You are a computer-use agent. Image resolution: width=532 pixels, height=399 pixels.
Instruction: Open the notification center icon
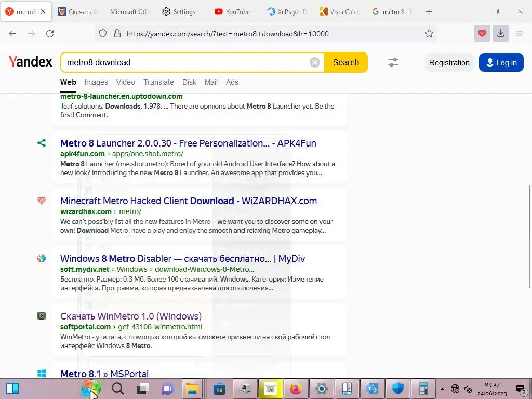521,389
